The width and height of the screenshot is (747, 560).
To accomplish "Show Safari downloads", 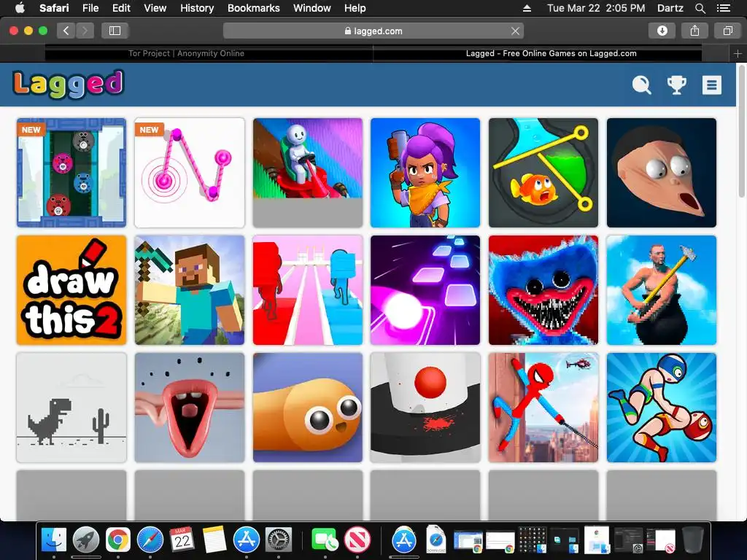I will 662,31.
